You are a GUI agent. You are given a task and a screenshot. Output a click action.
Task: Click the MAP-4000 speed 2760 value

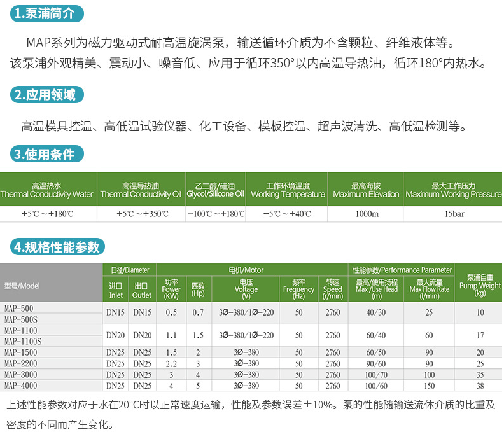[333, 386]
